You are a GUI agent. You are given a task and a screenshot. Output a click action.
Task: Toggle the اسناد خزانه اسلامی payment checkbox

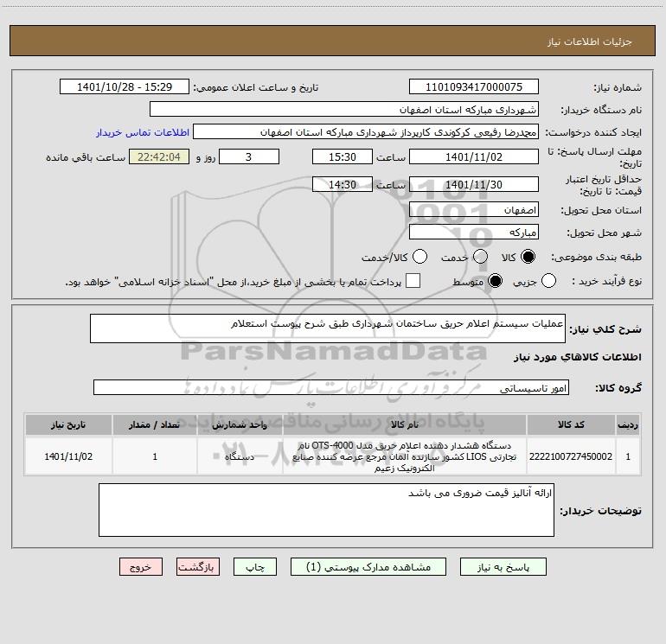point(413,281)
